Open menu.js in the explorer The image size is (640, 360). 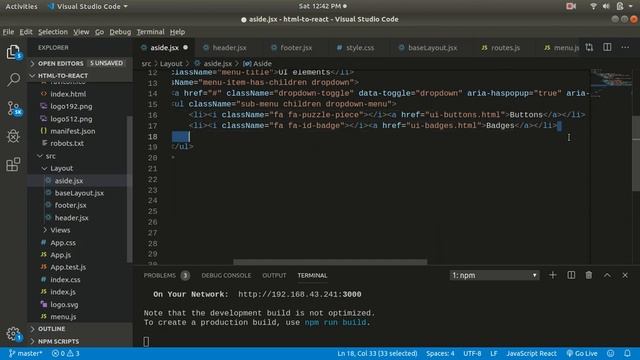(63, 317)
